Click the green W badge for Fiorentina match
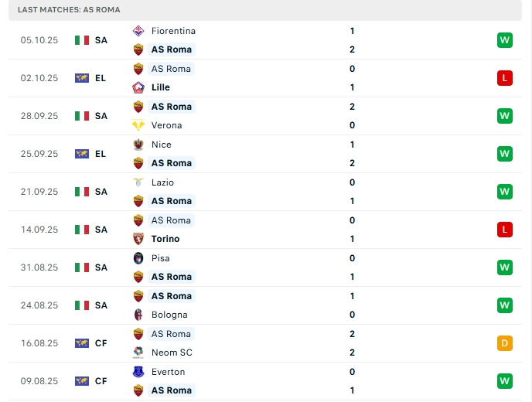532x402 pixels. coord(505,40)
